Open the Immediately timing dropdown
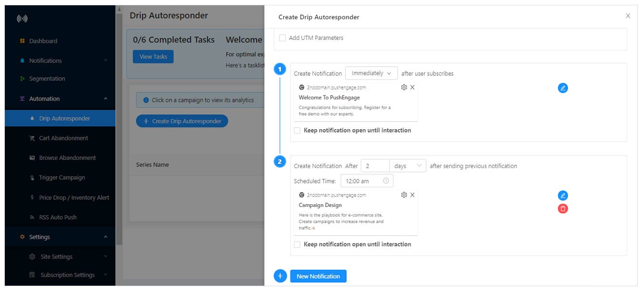The width and height of the screenshot is (644, 291). pyautogui.click(x=371, y=73)
